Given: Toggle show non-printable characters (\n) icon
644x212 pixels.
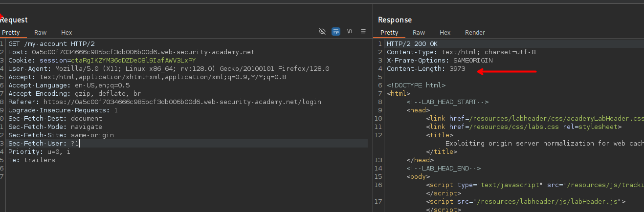Looking at the screenshot, I should point(350,31).
